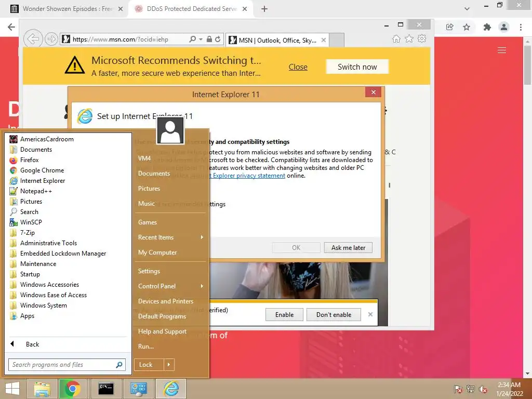Open the arrow menu beside Lock
Viewport: 532px width, 399px height.
169,365
